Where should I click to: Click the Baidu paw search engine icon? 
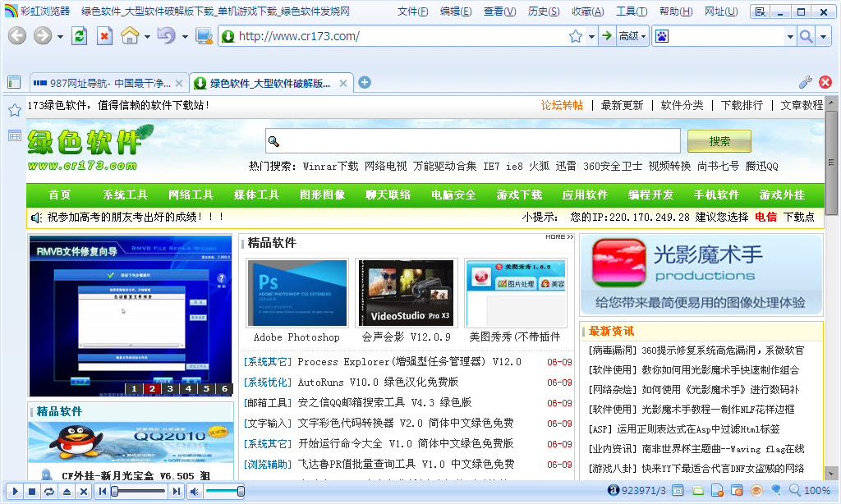coord(663,36)
